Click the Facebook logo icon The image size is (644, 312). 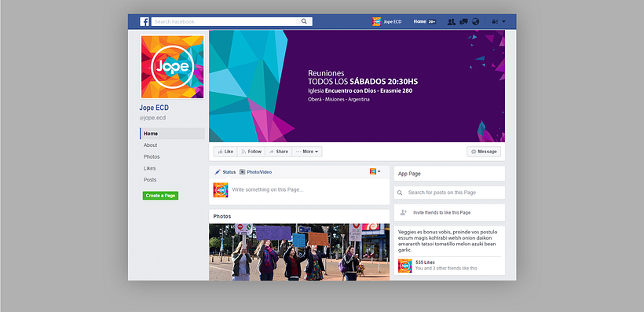pos(145,22)
